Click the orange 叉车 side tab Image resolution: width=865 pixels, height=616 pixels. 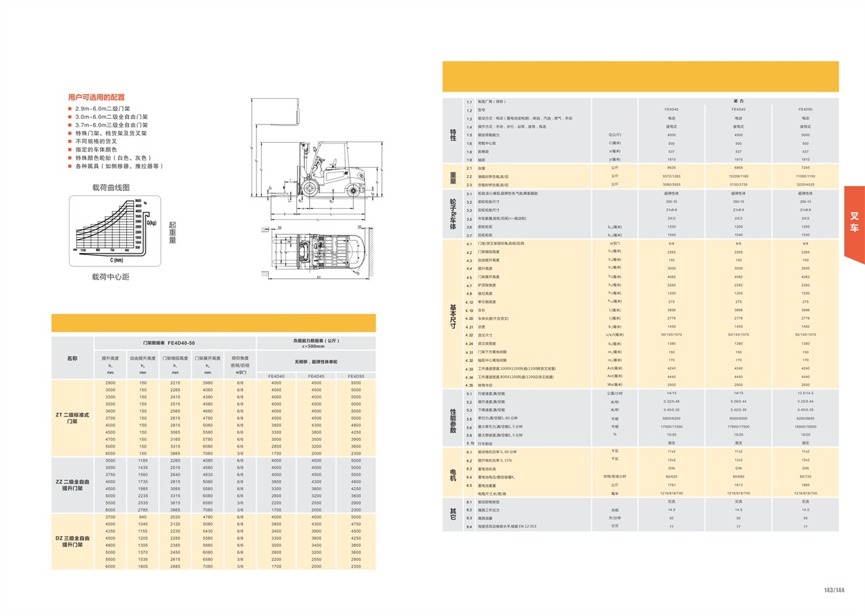click(x=854, y=226)
